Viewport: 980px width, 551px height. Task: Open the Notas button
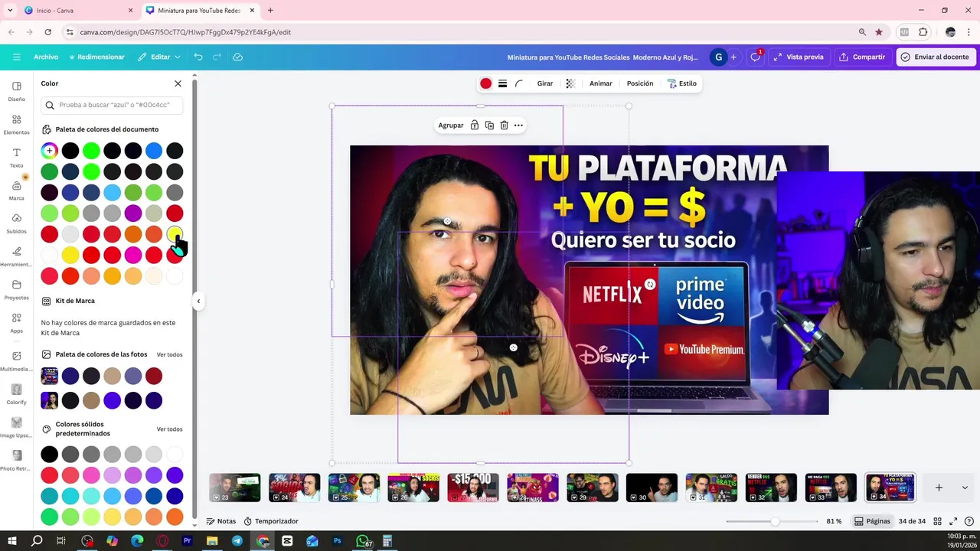[x=221, y=521]
